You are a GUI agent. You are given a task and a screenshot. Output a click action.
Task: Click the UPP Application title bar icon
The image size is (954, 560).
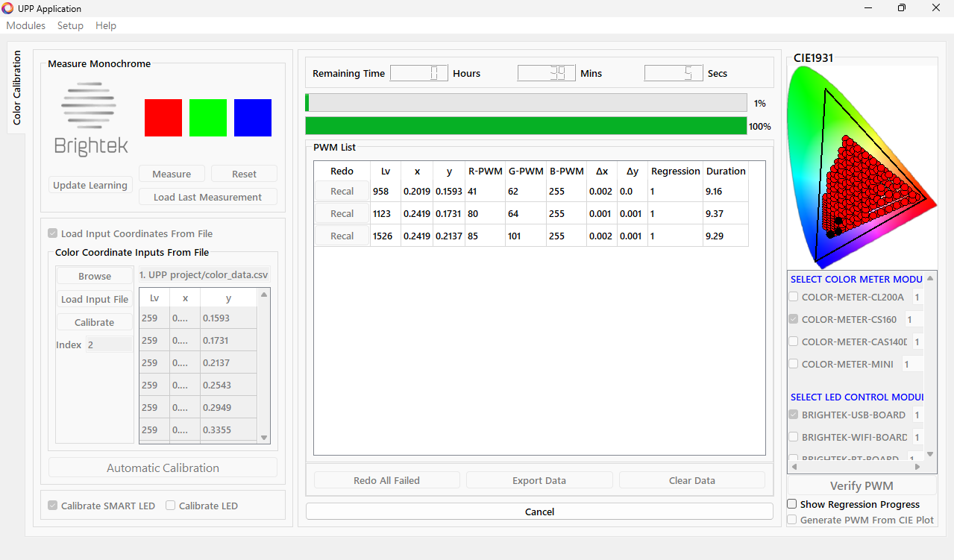[x=8, y=8]
